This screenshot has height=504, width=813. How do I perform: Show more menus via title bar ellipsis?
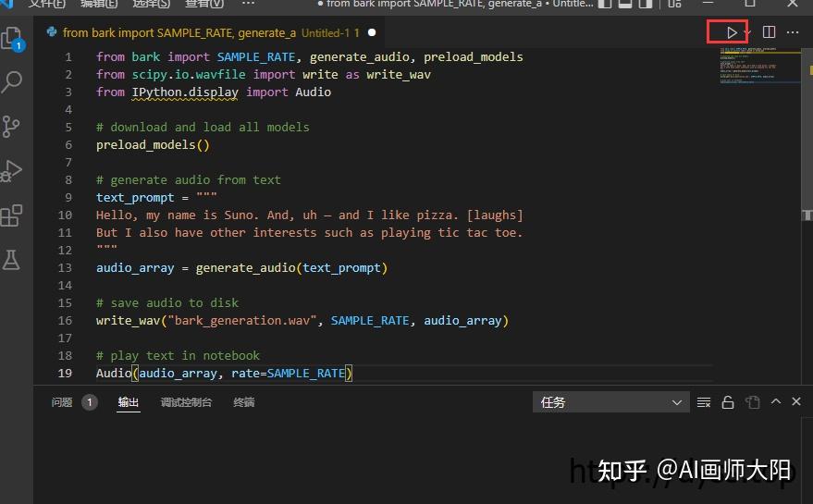coord(248,4)
